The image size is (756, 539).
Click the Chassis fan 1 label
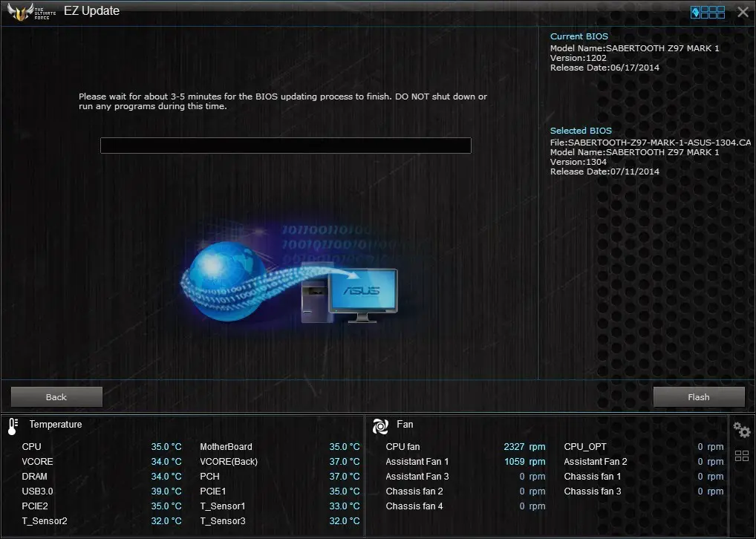pos(593,477)
